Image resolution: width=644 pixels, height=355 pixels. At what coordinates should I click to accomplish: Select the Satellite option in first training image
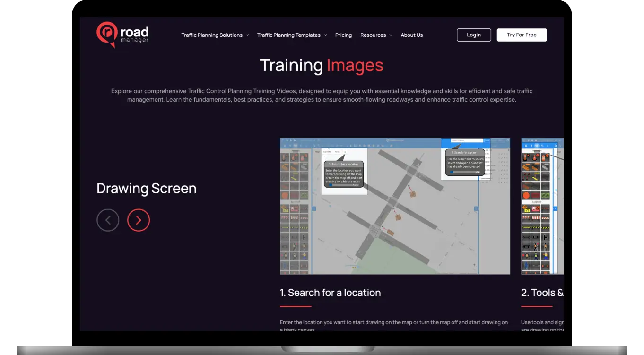327,152
